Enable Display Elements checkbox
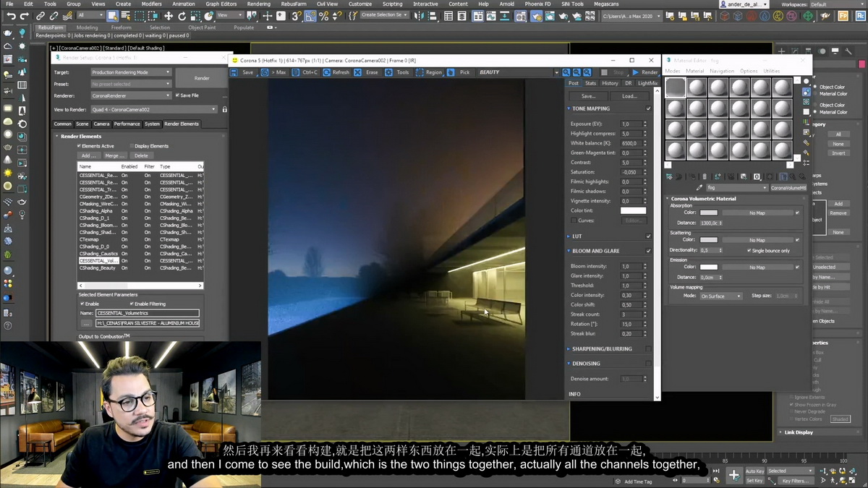The height and width of the screenshot is (488, 868). (x=132, y=146)
